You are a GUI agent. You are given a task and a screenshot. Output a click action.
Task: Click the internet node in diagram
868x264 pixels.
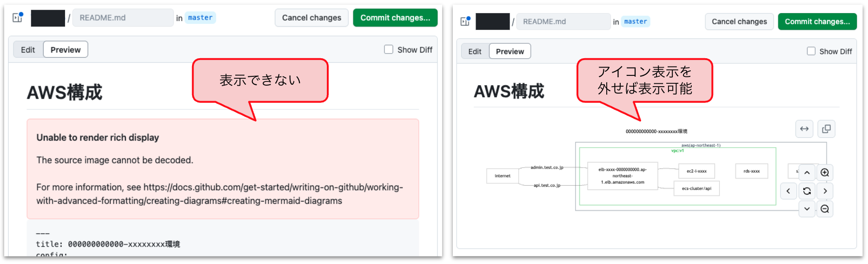[x=503, y=176]
